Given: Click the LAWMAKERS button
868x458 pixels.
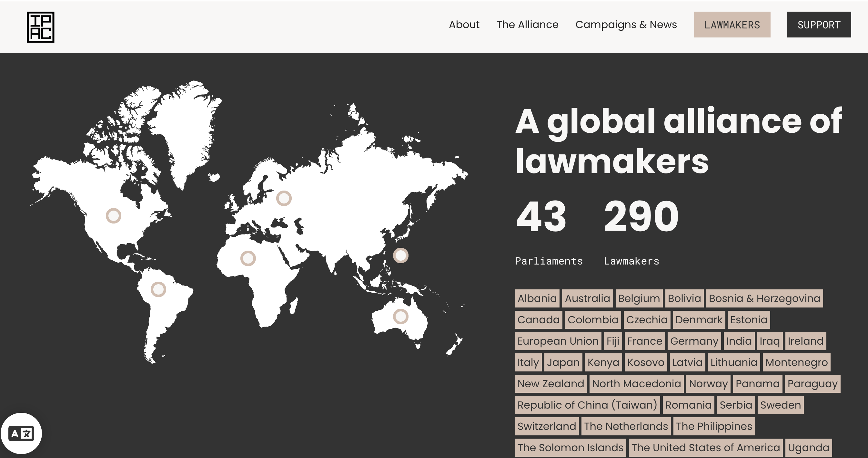Looking at the screenshot, I should [x=732, y=25].
